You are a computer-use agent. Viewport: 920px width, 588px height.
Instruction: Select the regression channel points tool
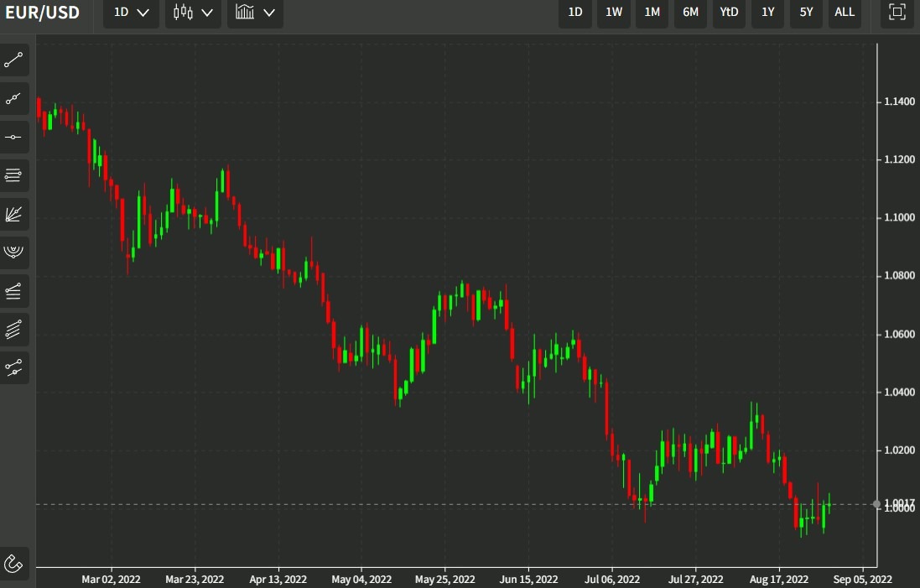pyautogui.click(x=13, y=368)
